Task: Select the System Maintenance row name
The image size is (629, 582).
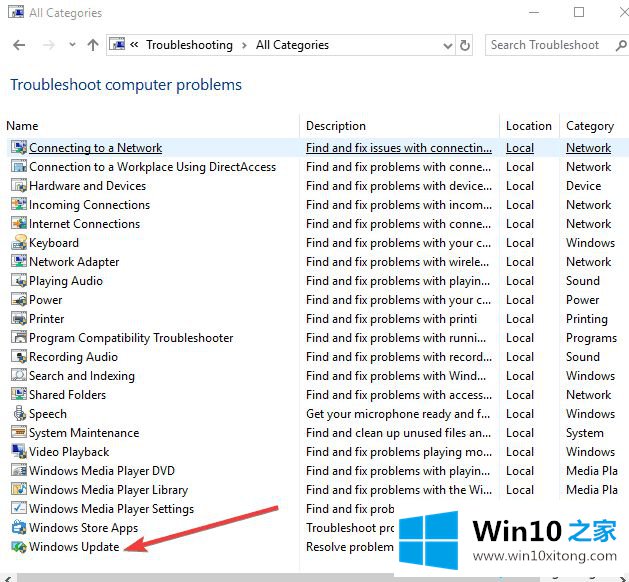Action: 84,433
